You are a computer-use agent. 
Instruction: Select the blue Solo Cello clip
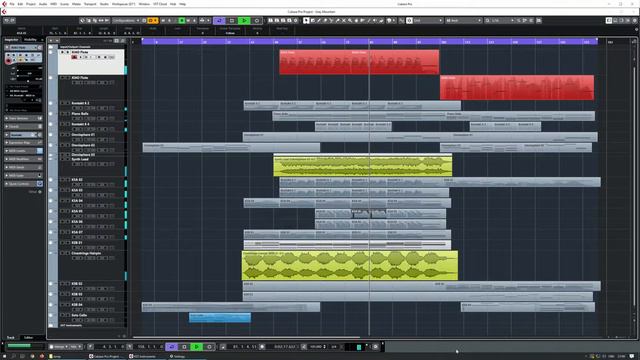pos(220,318)
